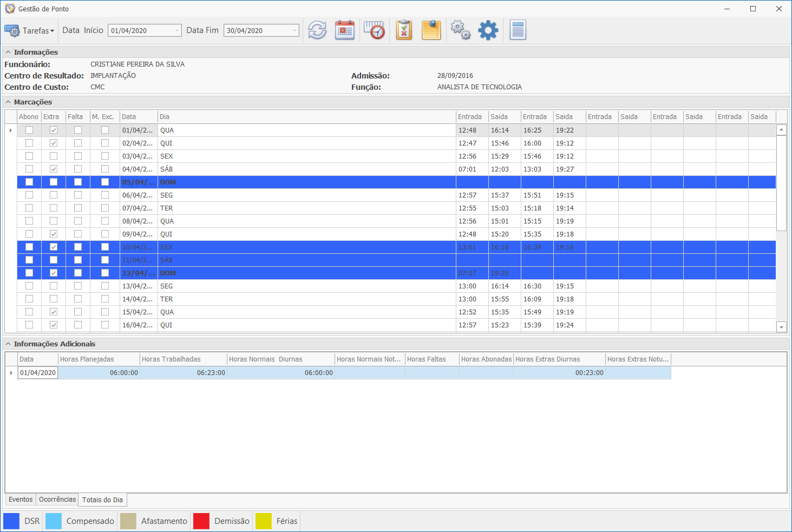Maximize the Gestão de Ponto window
Viewport: 792px width, 532px height.
click(x=753, y=9)
